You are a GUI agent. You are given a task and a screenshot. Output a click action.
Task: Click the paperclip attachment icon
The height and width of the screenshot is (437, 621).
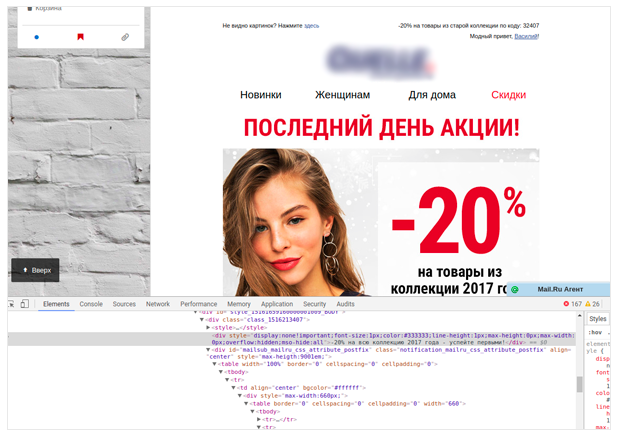pyautogui.click(x=125, y=37)
